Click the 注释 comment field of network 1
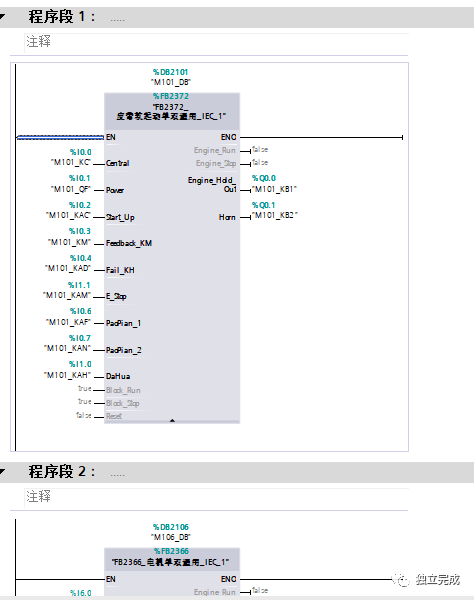The width and height of the screenshot is (474, 600). 216,41
